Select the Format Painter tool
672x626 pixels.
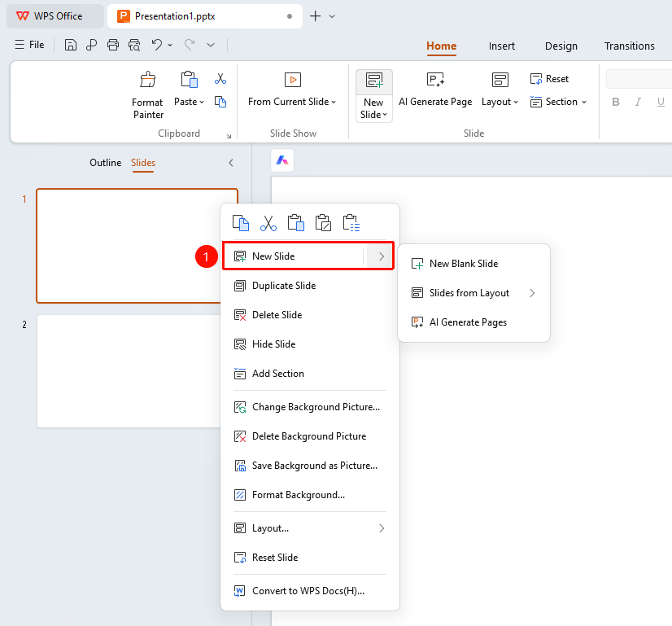pos(148,95)
